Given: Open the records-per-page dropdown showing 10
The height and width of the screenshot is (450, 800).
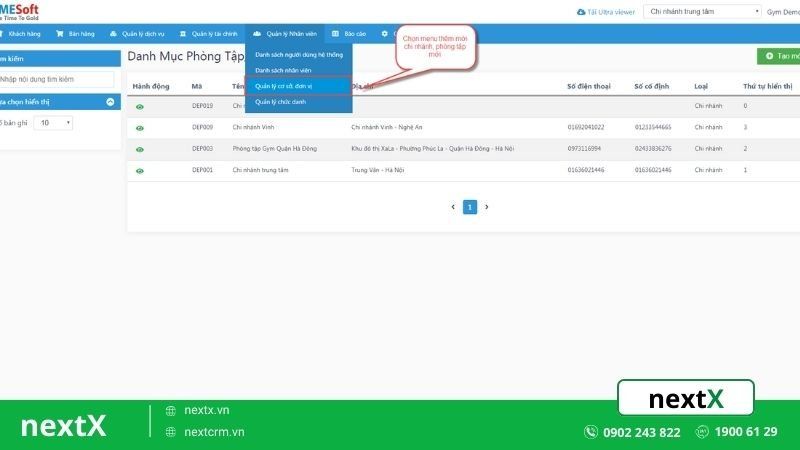Looking at the screenshot, I should point(53,122).
